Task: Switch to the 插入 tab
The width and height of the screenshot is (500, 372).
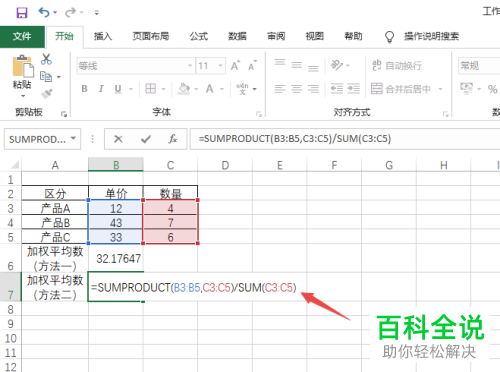Action: pyautogui.click(x=103, y=36)
